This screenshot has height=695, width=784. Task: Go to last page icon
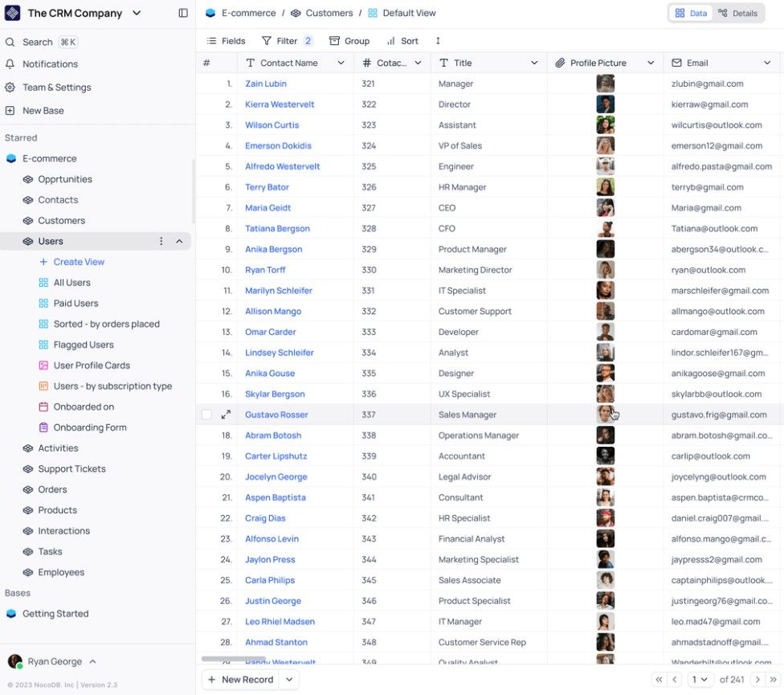coord(774,680)
